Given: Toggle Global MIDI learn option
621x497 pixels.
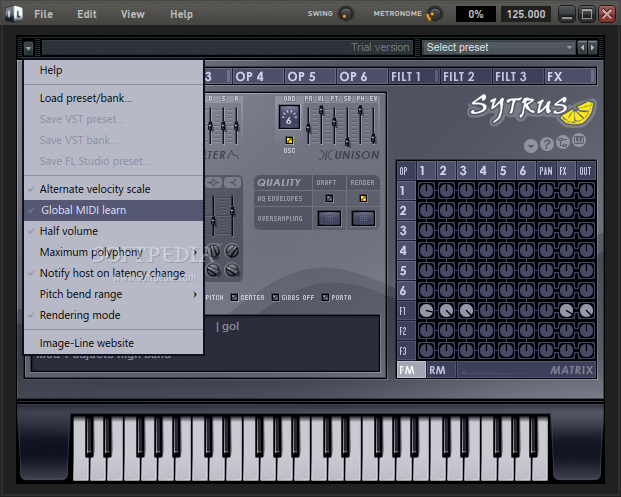Looking at the screenshot, I should coord(114,210).
